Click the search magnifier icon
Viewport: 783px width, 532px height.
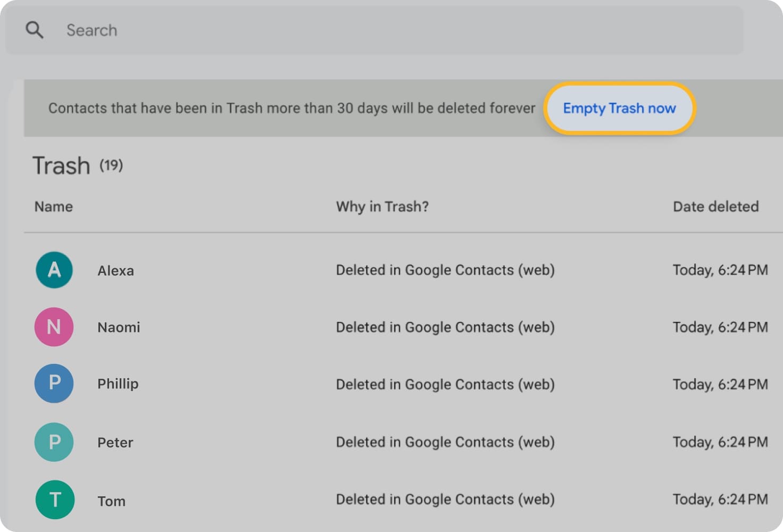point(34,30)
